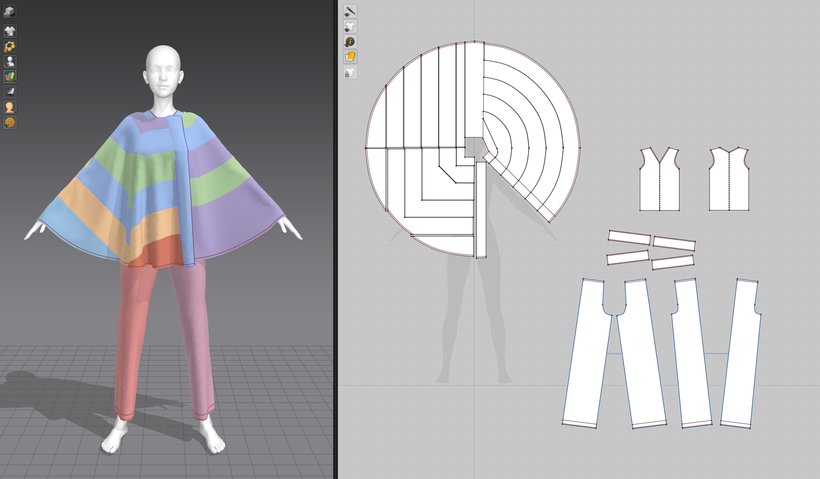Image resolution: width=820 pixels, height=479 pixels.
Task: Select the lower-left waistband strip pattern
Action: 628,257
